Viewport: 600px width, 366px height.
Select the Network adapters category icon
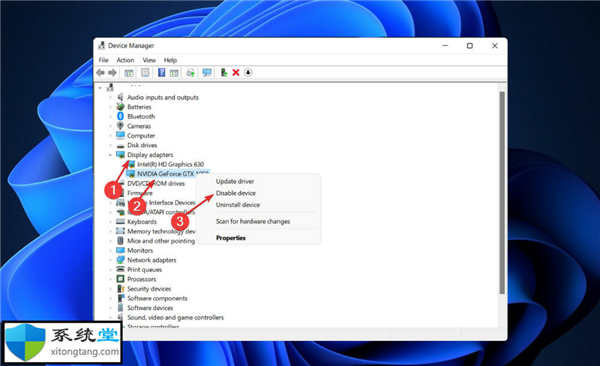(120, 260)
